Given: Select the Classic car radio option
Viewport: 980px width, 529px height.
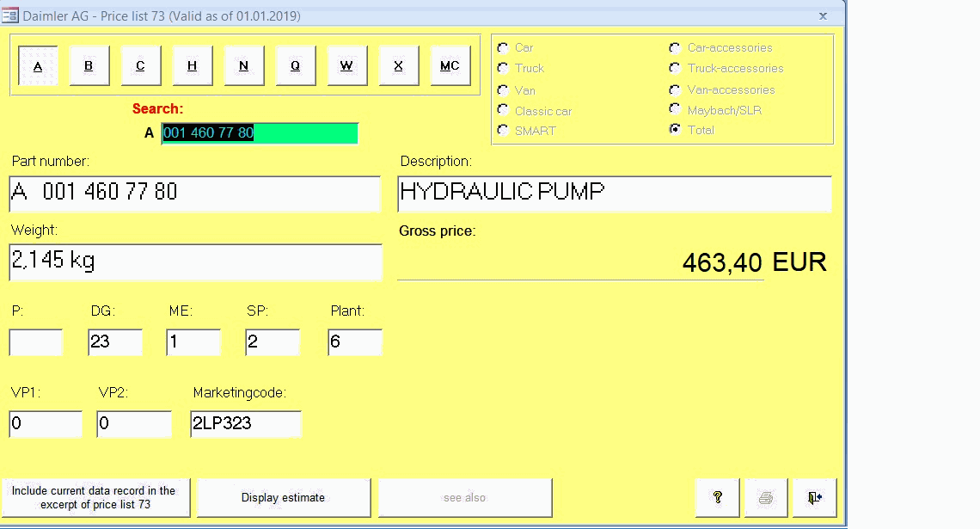Looking at the screenshot, I should (503, 110).
